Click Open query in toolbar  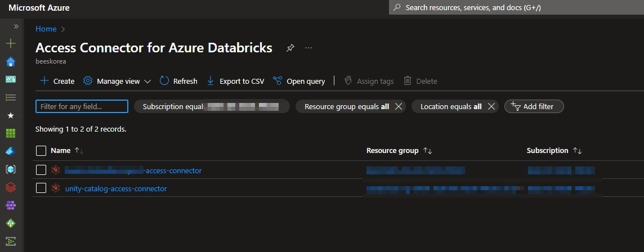pyautogui.click(x=299, y=81)
